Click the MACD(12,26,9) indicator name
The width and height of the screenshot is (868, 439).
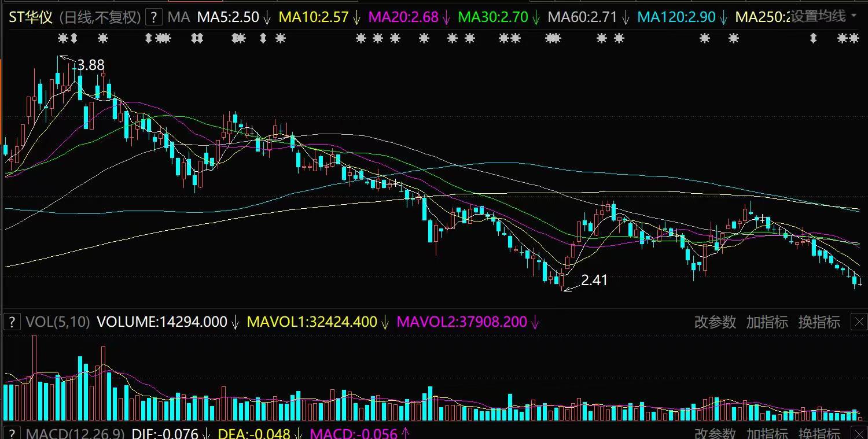75,433
